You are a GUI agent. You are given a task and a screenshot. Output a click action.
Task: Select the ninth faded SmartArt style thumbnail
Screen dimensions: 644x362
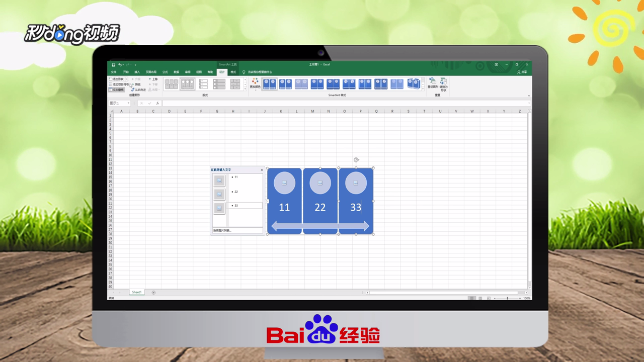(397, 84)
